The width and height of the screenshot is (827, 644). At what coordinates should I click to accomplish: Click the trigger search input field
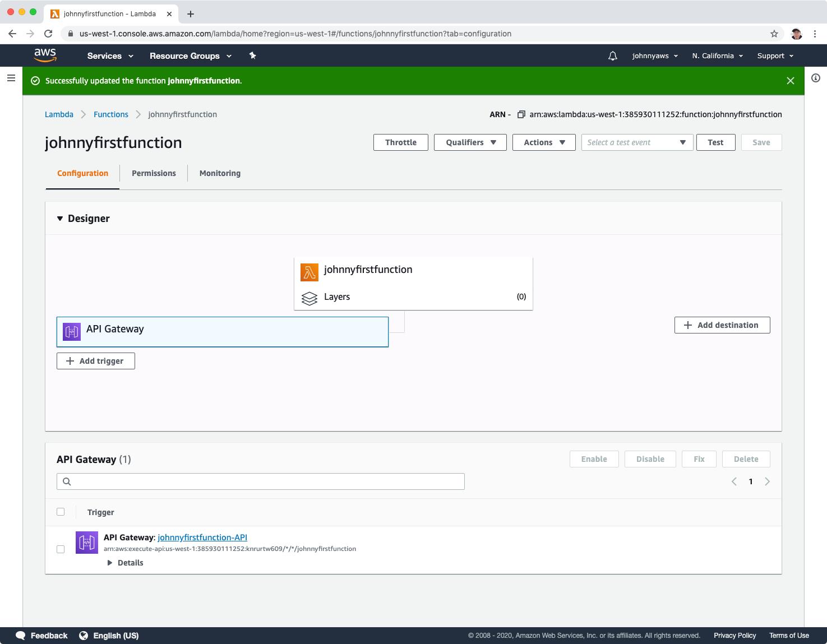(x=261, y=481)
